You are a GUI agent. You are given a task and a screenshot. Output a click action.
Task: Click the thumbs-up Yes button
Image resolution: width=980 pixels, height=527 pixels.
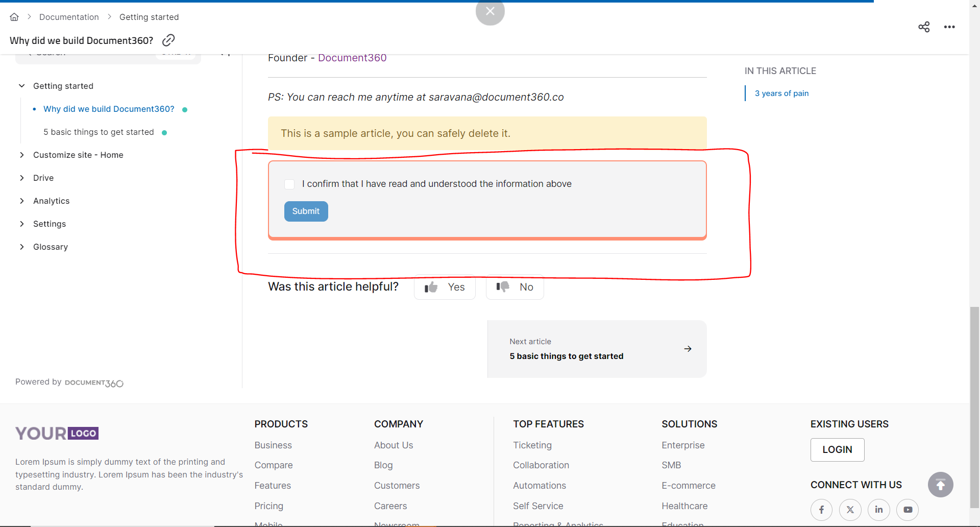point(445,287)
